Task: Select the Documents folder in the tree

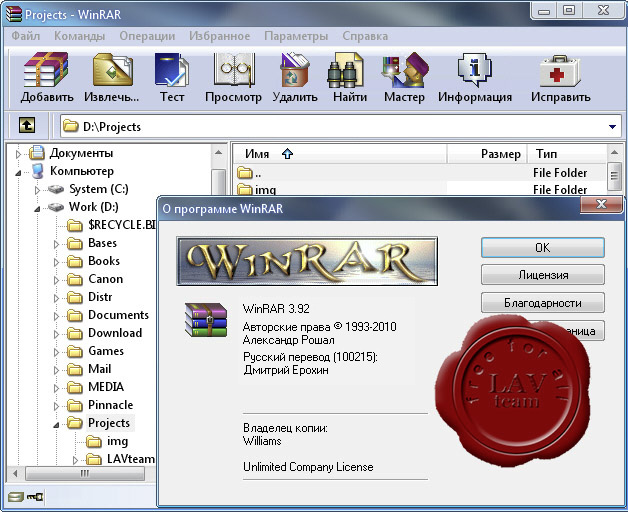Action: pyautogui.click(x=118, y=315)
